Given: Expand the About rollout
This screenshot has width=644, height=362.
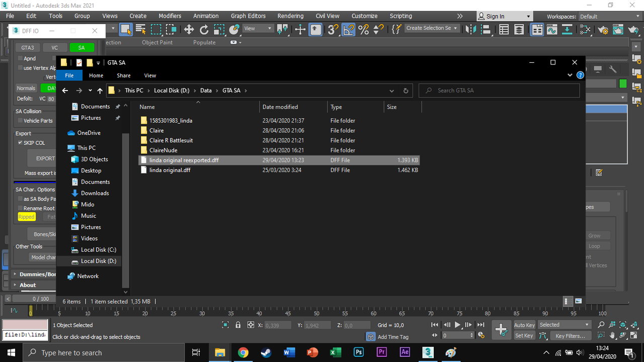Looking at the screenshot, I should coord(34,285).
